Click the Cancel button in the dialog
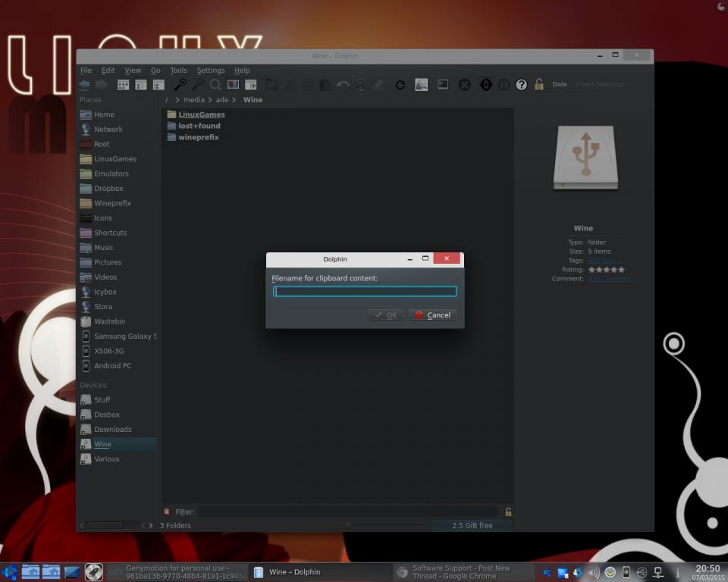Image resolution: width=728 pixels, height=582 pixels. 432,315
